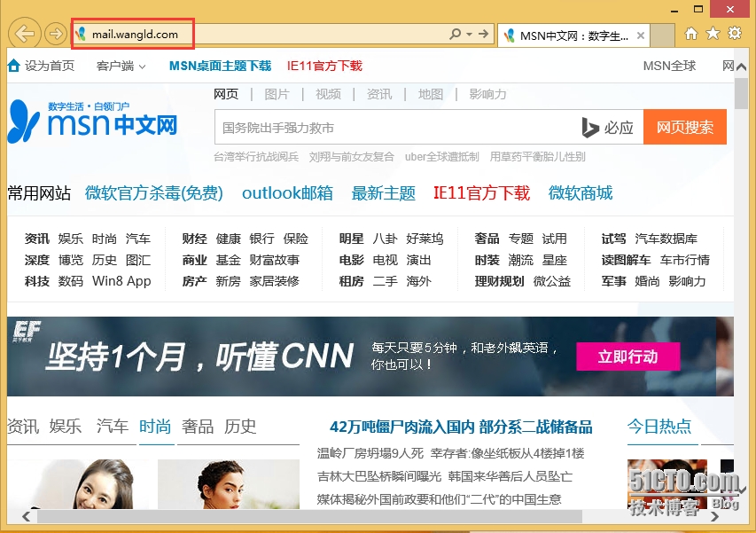Image resolution: width=756 pixels, height=533 pixels.
Task: Expand the address bar autocomplete dropdown arrow
Action: pyautogui.click(x=469, y=34)
